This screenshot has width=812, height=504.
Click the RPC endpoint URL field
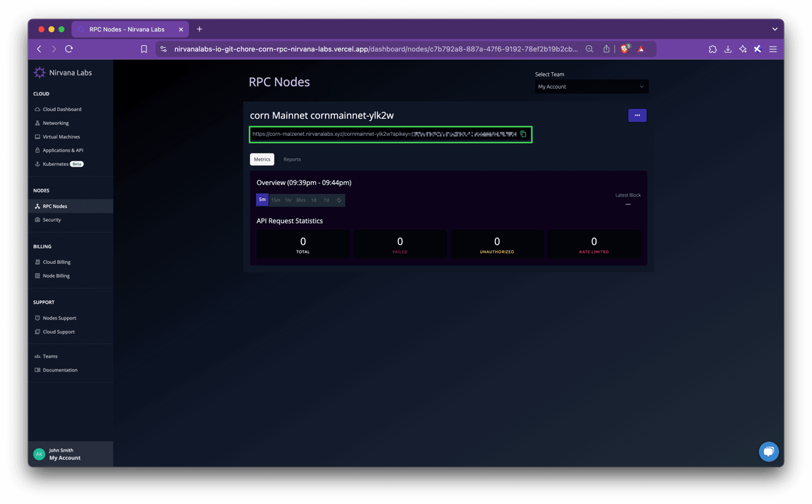(391, 134)
